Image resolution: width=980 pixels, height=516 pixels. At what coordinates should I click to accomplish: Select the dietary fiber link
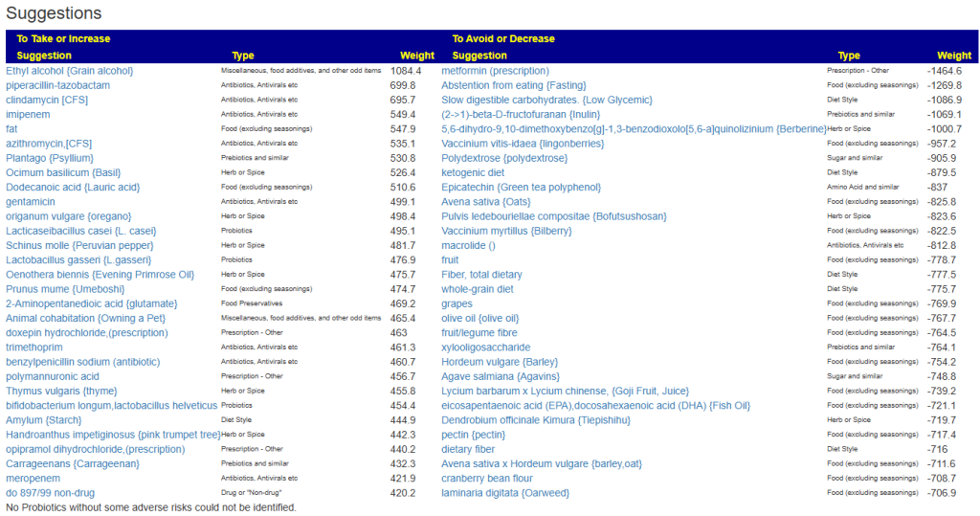(467, 449)
